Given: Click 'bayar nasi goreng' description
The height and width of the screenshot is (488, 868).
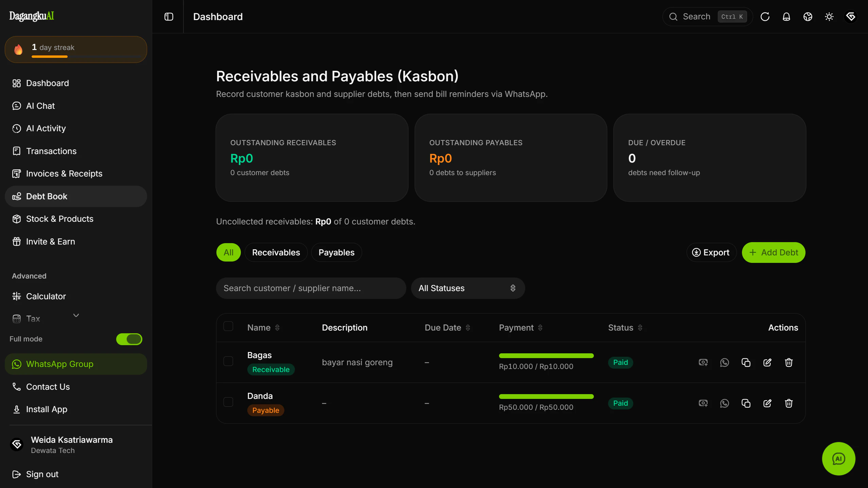Looking at the screenshot, I should click(x=357, y=363).
